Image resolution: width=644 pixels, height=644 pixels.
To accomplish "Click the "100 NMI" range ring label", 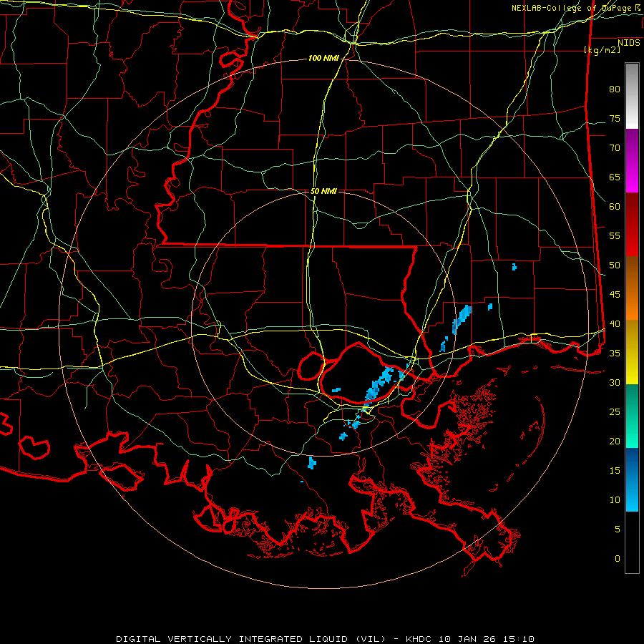I will pyautogui.click(x=323, y=59).
